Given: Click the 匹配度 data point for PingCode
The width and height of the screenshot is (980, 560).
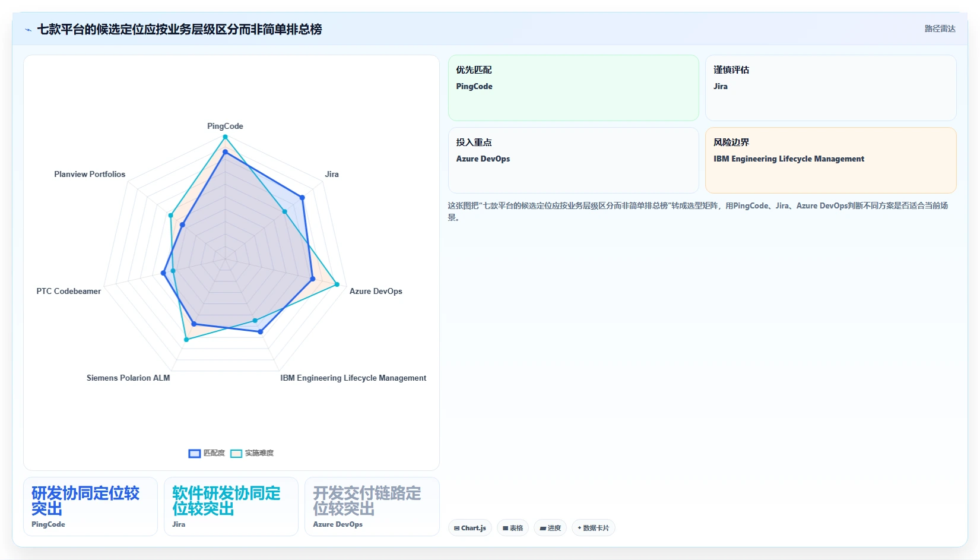Looking at the screenshot, I should point(225,152).
